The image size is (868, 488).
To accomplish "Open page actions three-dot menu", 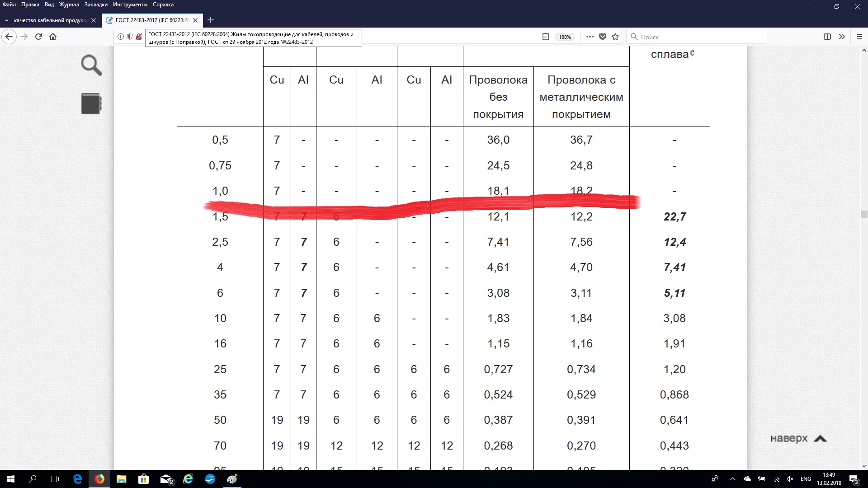I will click(x=590, y=37).
